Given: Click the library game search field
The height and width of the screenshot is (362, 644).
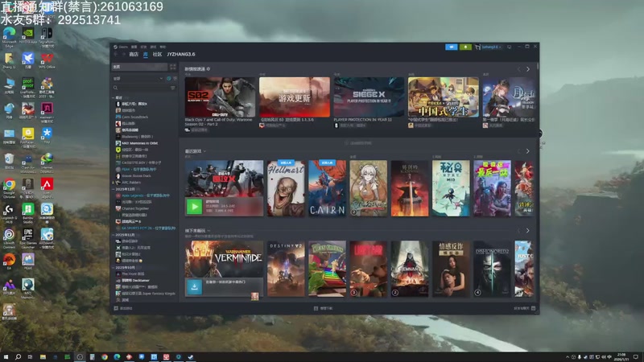Looking at the screenshot, I should click(144, 88).
